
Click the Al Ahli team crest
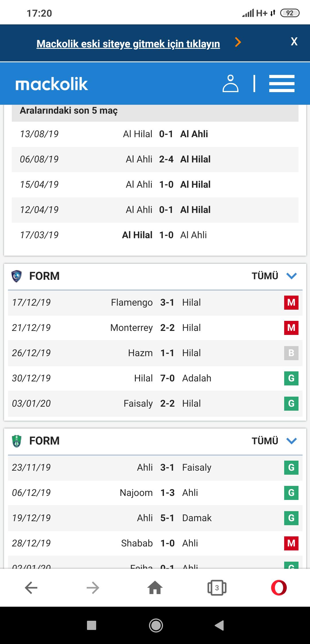(x=16, y=441)
